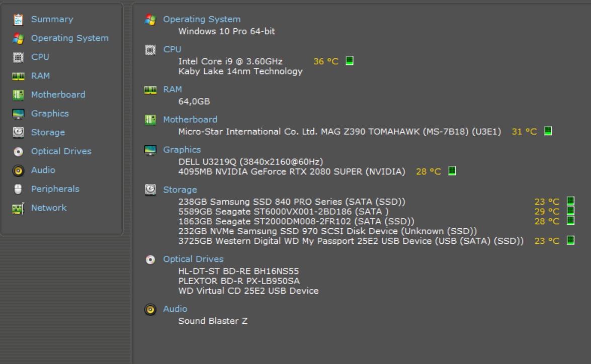Open Optical Drives from sidebar
The width and height of the screenshot is (591, 364).
tap(61, 151)
